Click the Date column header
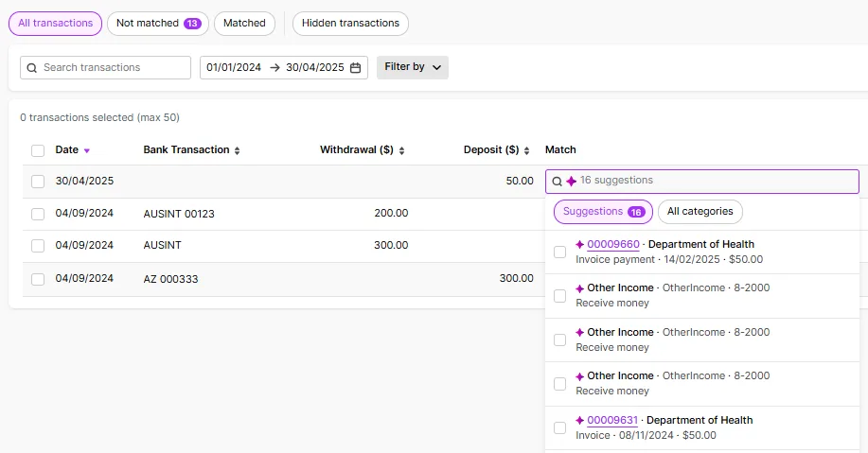Image resolution: width=868 pixels, height=453 pixels. click(66, 149)
